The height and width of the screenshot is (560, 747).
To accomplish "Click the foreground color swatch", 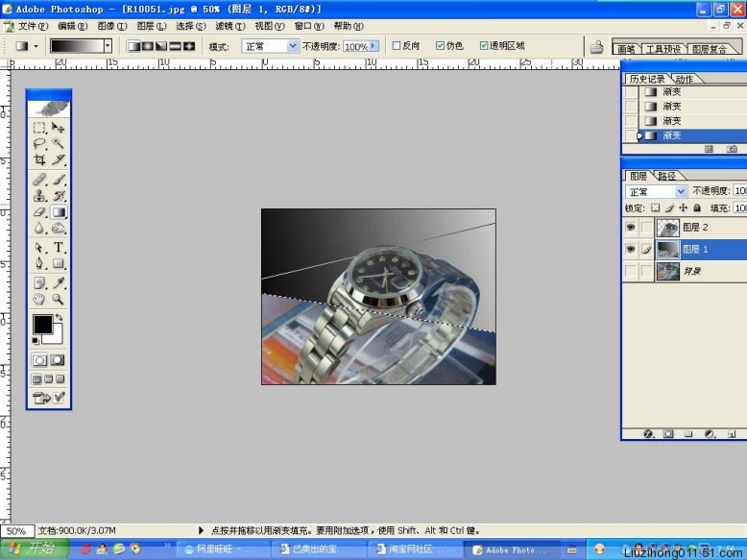I will pos(42,324).
